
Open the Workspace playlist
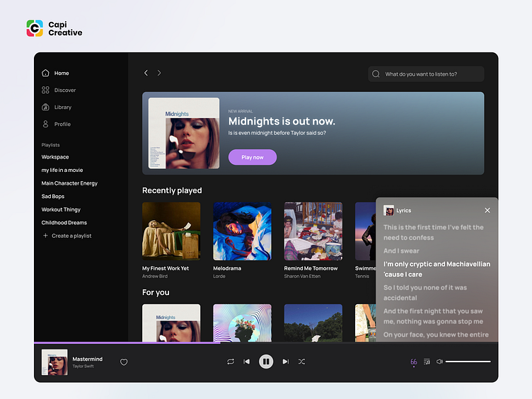[x=55, y=157]
